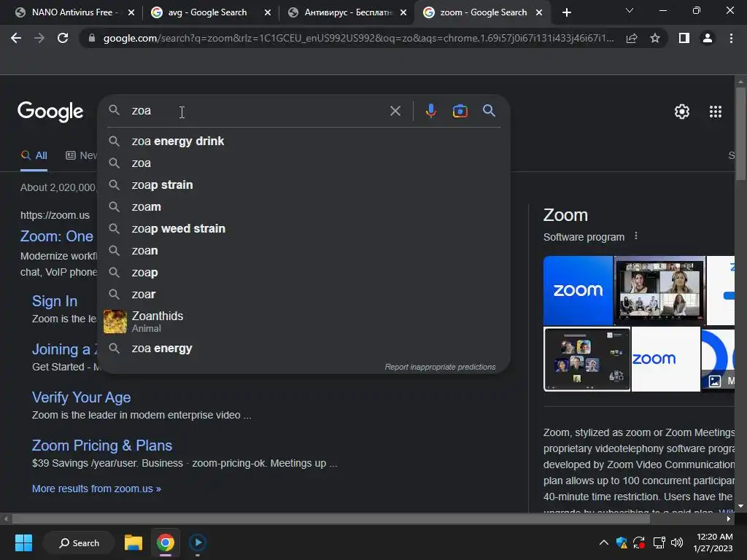Click Report inappropriate predictions
The width and height of the screenshot is (747, 560).
coord(440,367)
